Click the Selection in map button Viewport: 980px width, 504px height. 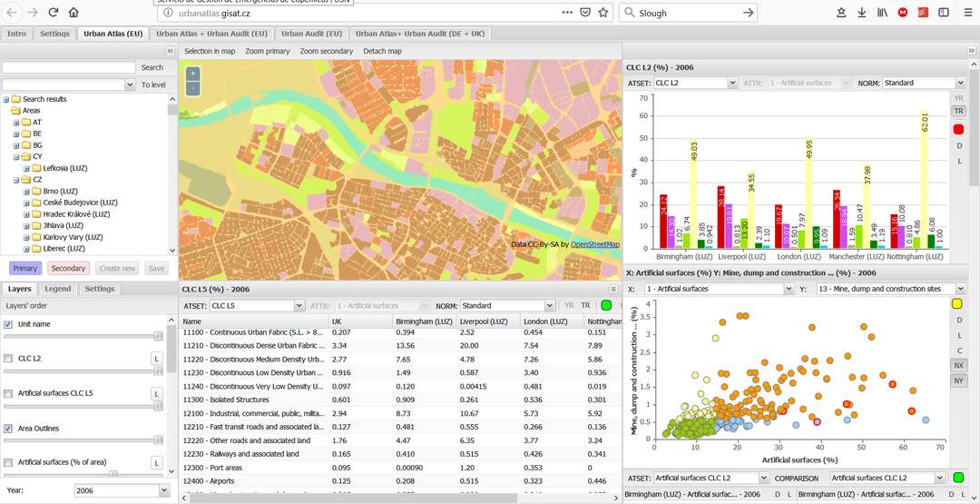pyautogui.click(x=210, y=51)
